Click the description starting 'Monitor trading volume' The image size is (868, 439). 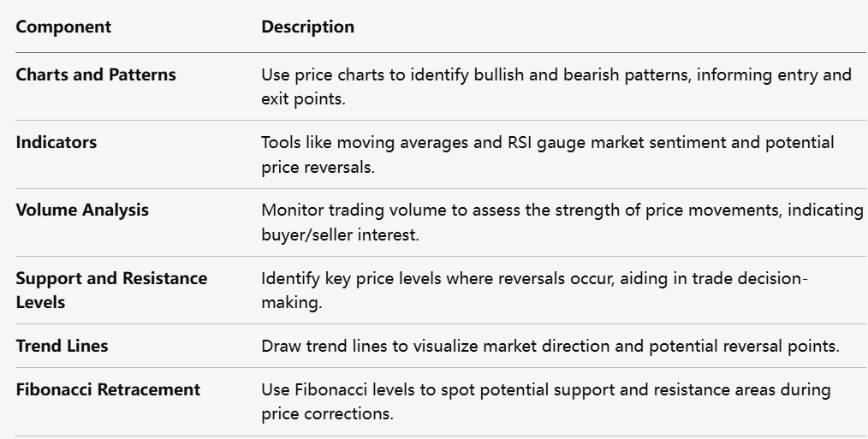coord(562,210)
